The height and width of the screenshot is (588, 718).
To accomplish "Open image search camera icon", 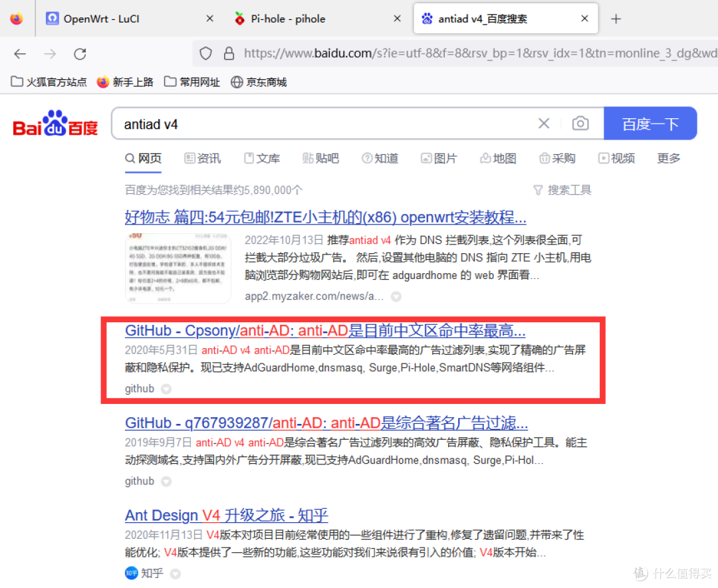I will pyautogui.click(x=580, y=124).
